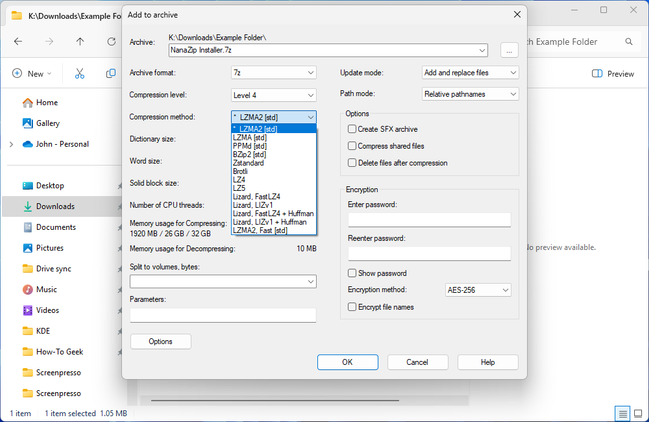
Task: Go back in the Explorer window
Action: click(18, 41)
